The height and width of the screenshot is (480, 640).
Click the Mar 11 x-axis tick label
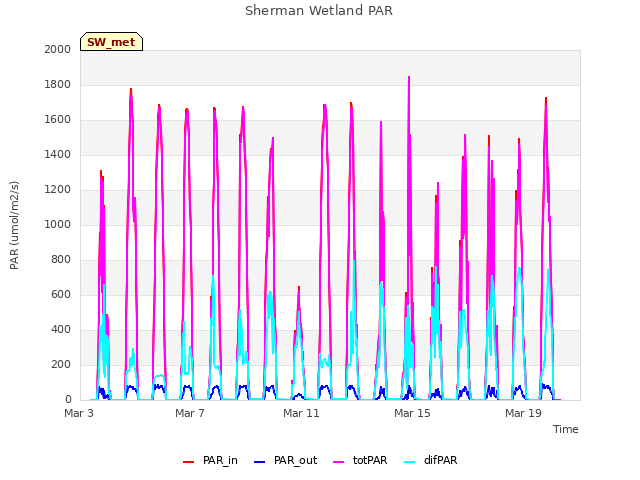[x=301, y=413]
